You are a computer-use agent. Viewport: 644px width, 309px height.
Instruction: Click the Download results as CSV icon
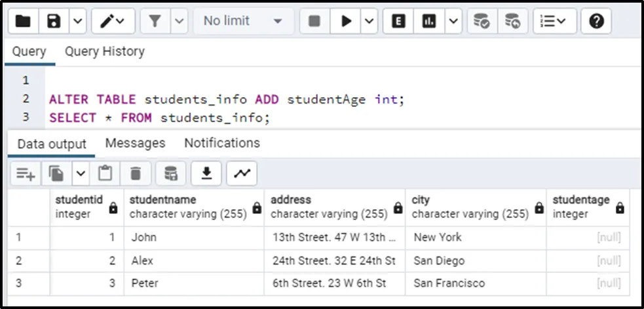(206, 174)
